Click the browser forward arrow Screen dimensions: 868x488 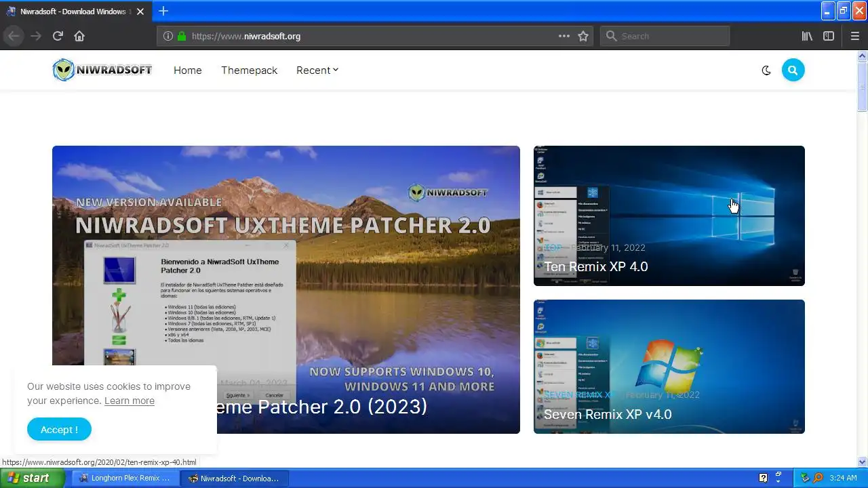[35, 36]
